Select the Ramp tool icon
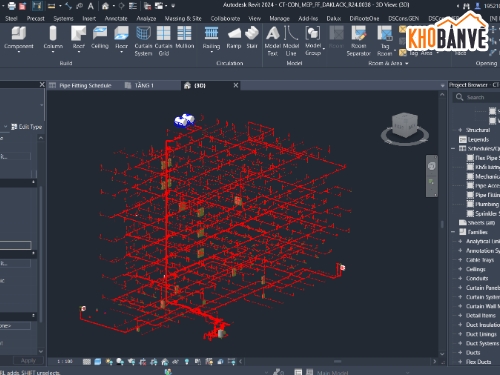This screenshot has height=375, width=500. click(x=234, y=33)
